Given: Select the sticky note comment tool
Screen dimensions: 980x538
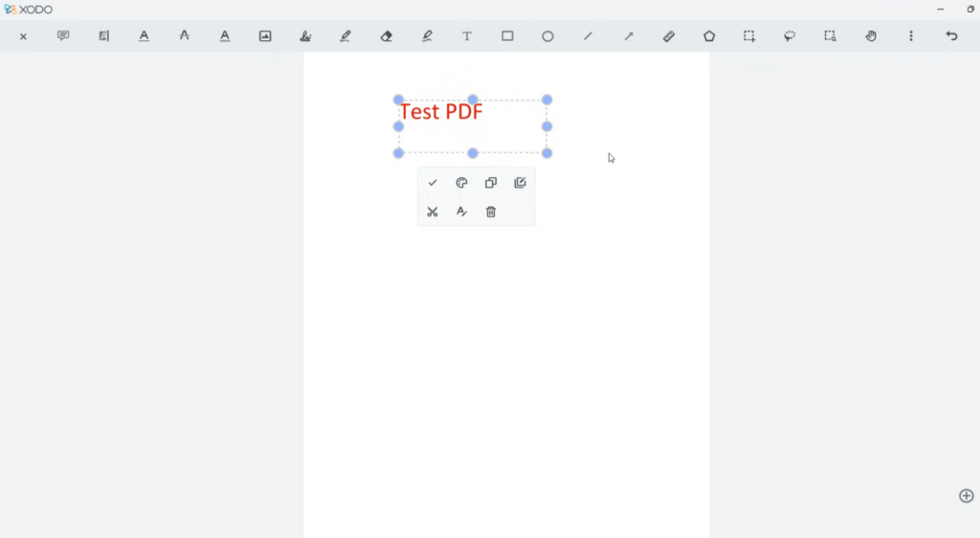Looking at the screenshot, I should (x=63, y=36).
